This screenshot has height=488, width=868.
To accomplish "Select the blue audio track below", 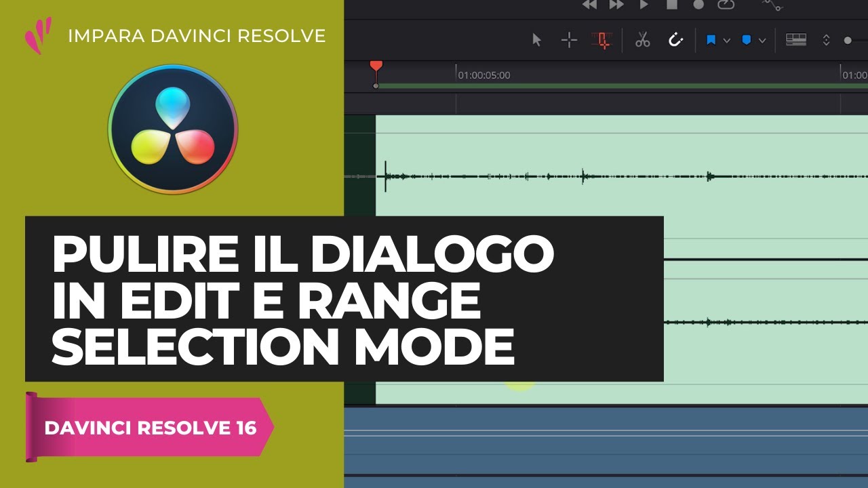I will (x=606, y=441).
